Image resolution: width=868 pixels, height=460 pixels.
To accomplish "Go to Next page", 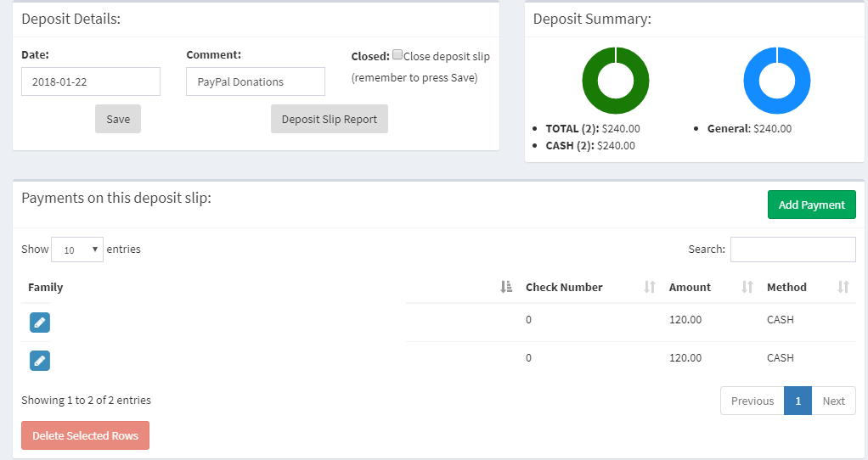I will coord(834,401).
